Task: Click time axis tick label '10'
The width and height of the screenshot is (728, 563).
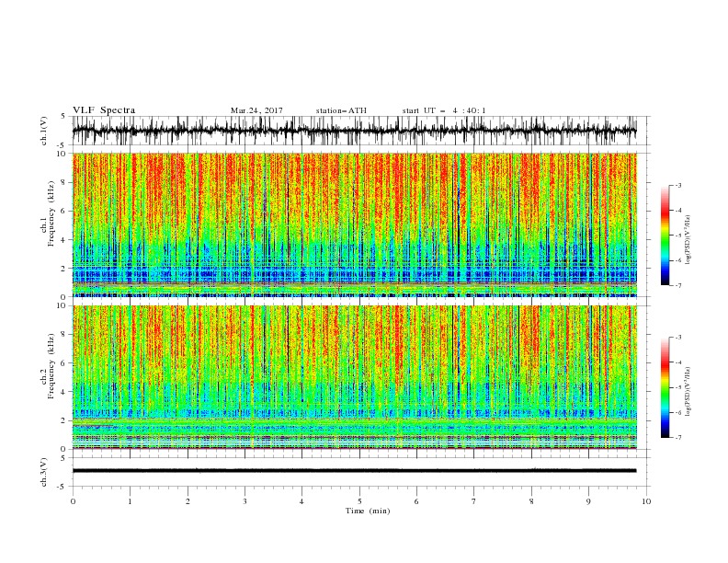Action: pyautogui.click(x=646, y=501)
